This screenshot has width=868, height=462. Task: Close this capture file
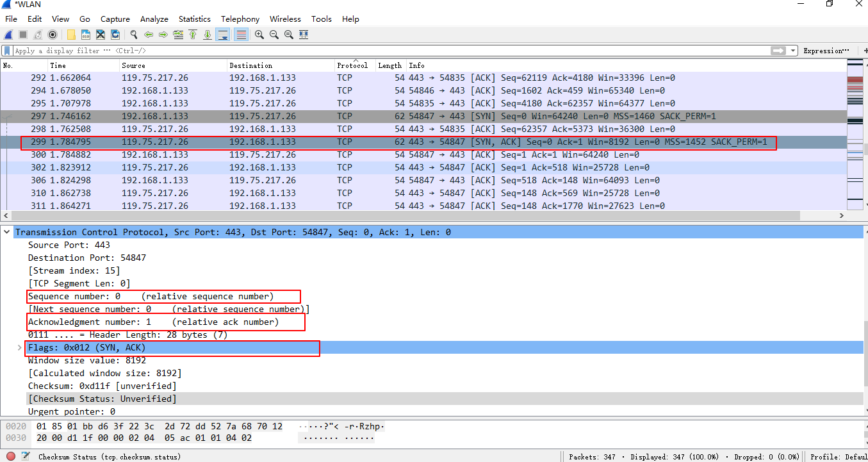pos(101,35)
